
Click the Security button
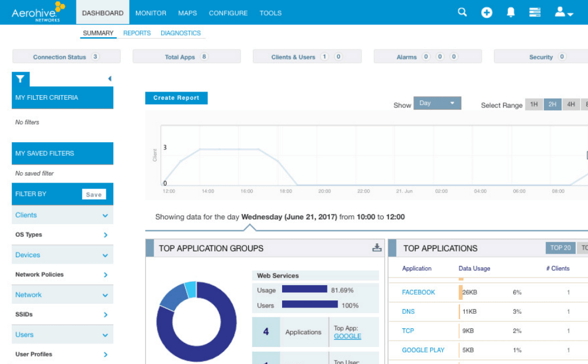pos(541,57)
